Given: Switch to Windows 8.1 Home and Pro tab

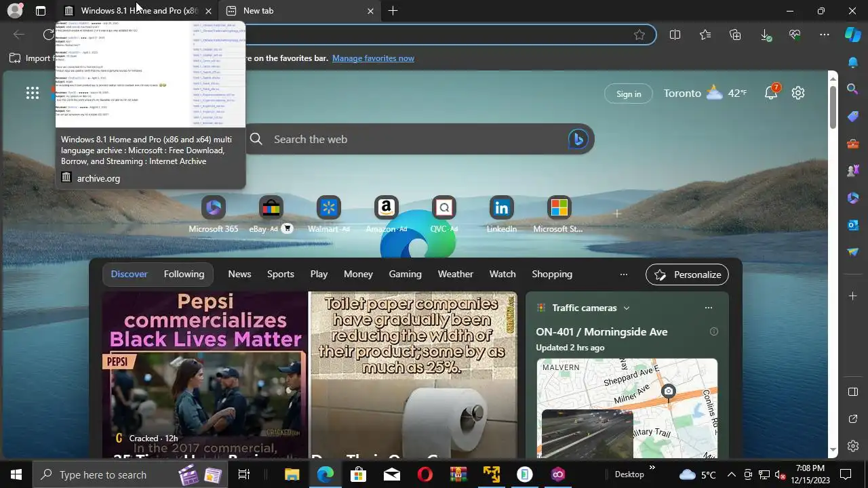Looking at the screenshot, I should click(x=138, y=11).
